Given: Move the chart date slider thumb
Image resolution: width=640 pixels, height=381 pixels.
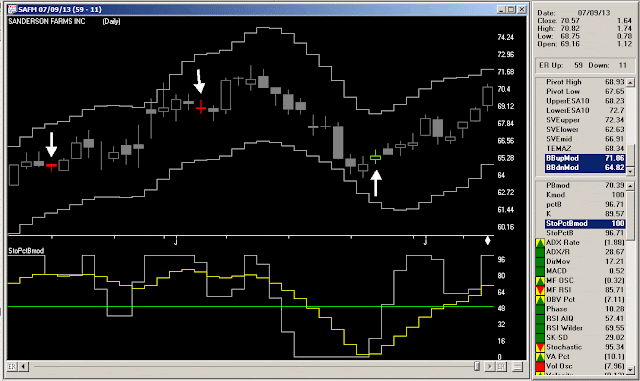Looking at the screenshot, I should pos(476,366).
